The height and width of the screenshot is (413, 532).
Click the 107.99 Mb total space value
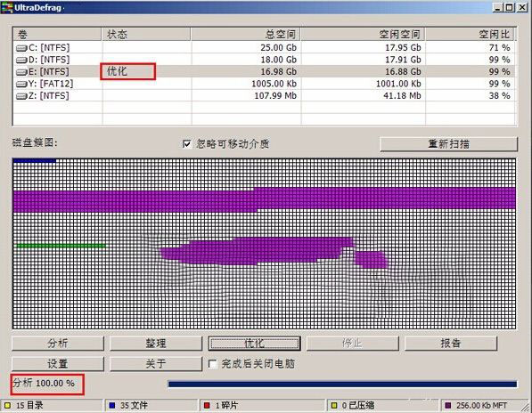(275, 96)
